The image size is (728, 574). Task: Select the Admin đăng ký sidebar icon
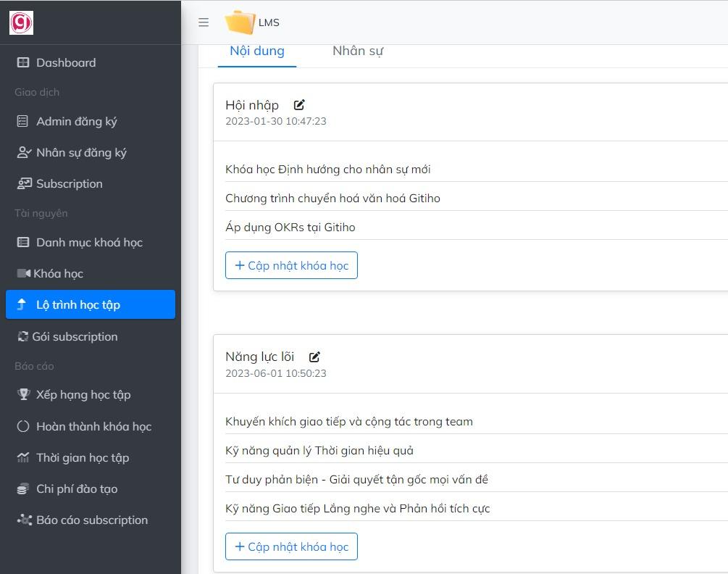[22, 122]
